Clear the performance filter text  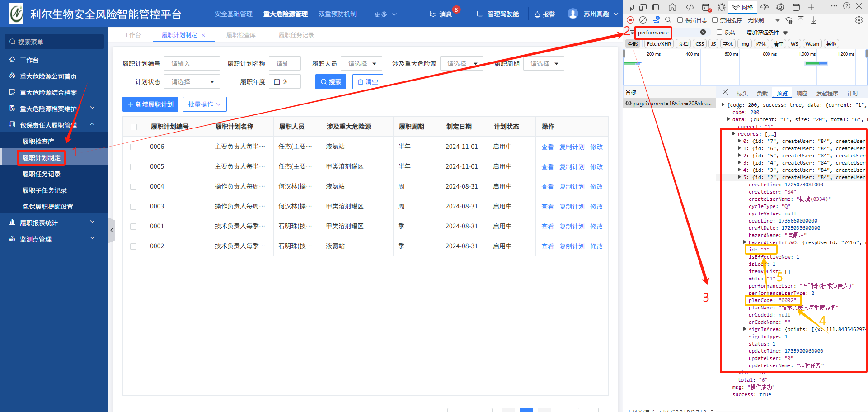(703, 32)
